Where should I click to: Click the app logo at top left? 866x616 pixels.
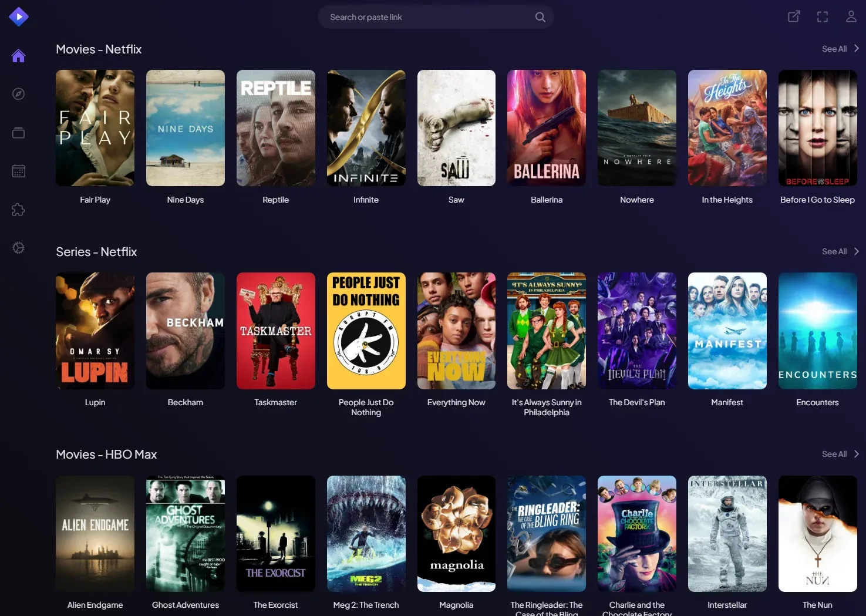(x=19, y=16)
